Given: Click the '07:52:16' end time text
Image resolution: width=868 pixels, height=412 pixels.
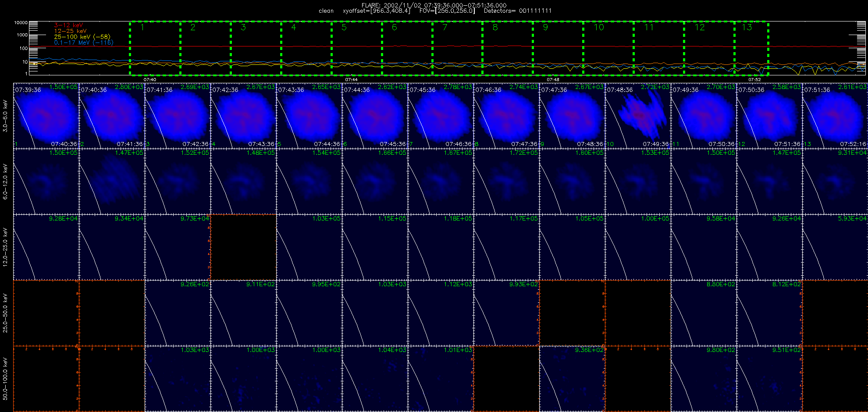Looking at the screenshot, I should (x=853, y=144).
